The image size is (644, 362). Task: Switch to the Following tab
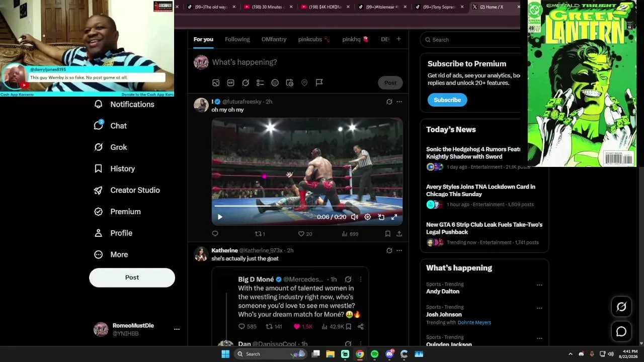click(x=237, y=39)
